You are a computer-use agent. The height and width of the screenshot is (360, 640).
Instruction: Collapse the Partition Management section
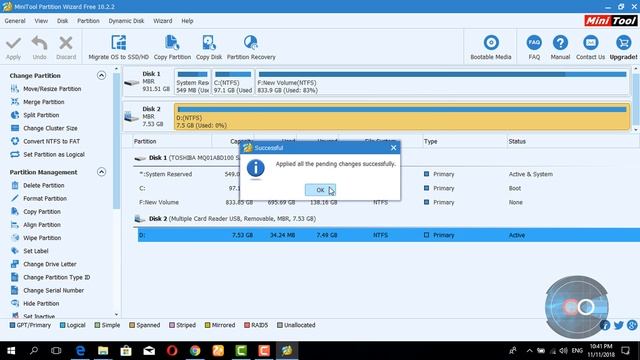pos(101,172)
